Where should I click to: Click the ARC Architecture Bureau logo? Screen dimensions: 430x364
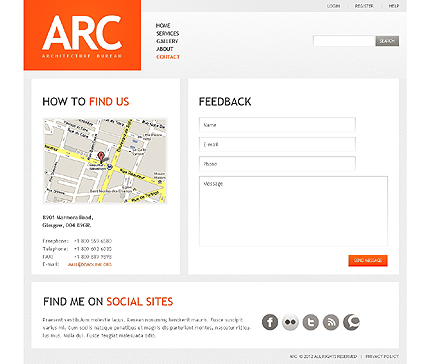[x=82, y=35]
